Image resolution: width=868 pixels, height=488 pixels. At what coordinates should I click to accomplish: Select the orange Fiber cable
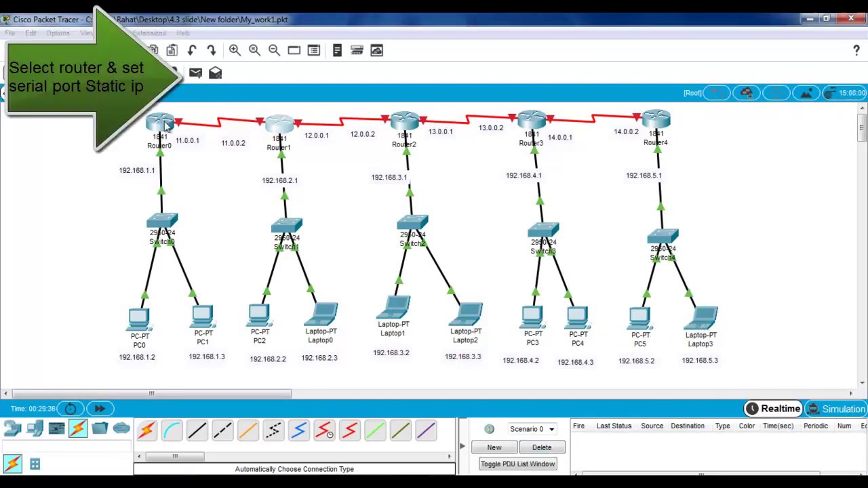tap(248, 430)
